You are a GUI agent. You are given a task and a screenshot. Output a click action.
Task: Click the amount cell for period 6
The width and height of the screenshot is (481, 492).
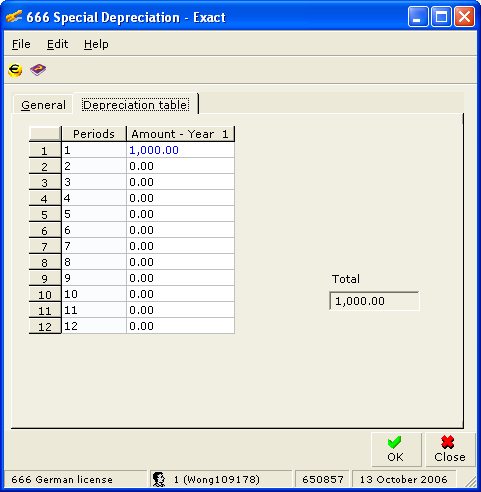[x=181, y=230]
